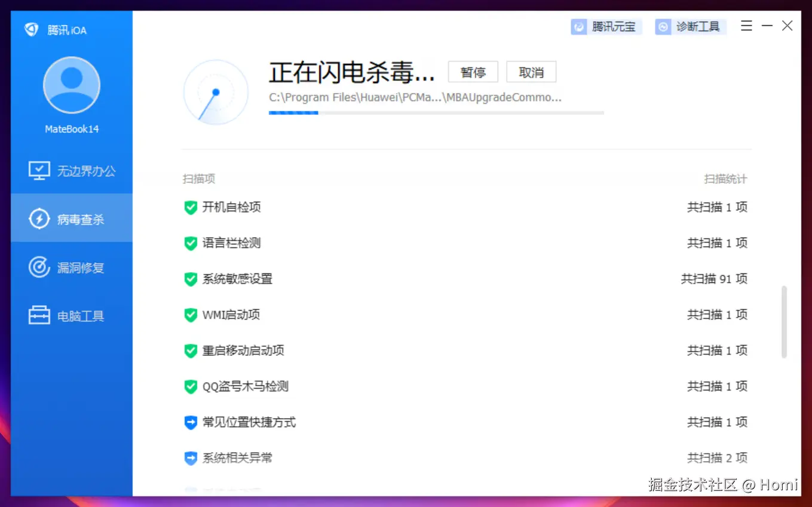This screenshot has height=507, width=812.
Task: Click the green check beside QQ盗号木马检测
Action: (x=191, y=386)
